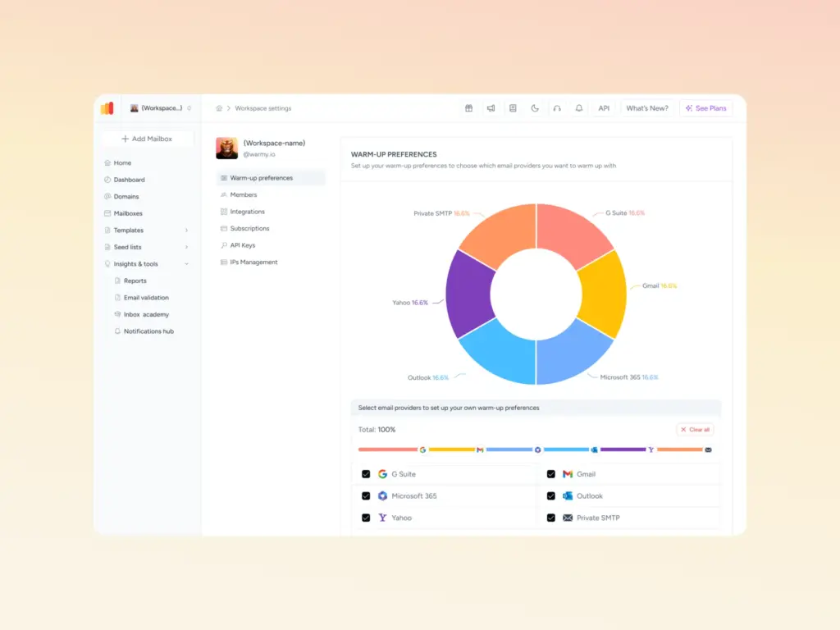
Task: Open notifications via the bell icon
Action: click(579, 108)
